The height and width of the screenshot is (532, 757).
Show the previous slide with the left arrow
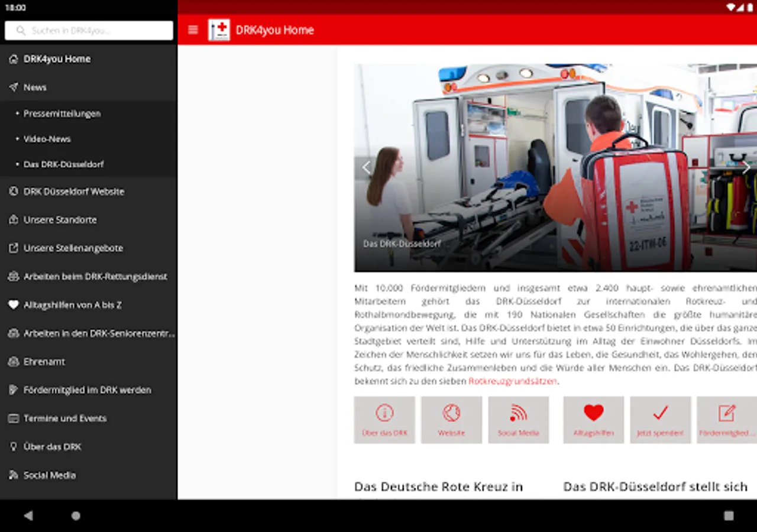coord(366,168)
